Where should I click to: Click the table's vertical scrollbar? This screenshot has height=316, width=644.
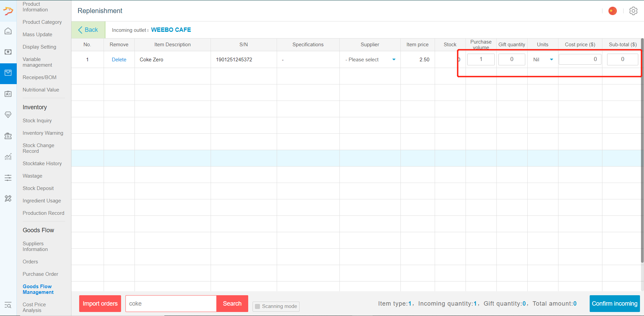[x=642, y=151]
